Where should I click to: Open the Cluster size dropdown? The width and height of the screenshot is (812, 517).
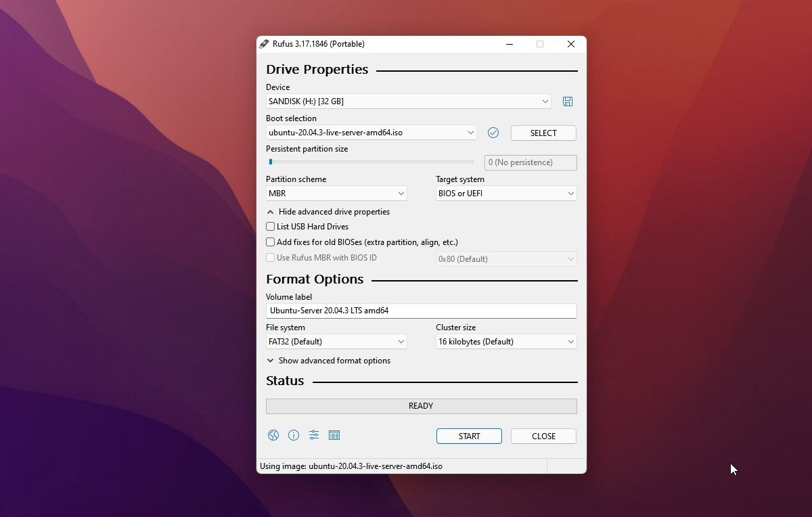pos(505,341)
